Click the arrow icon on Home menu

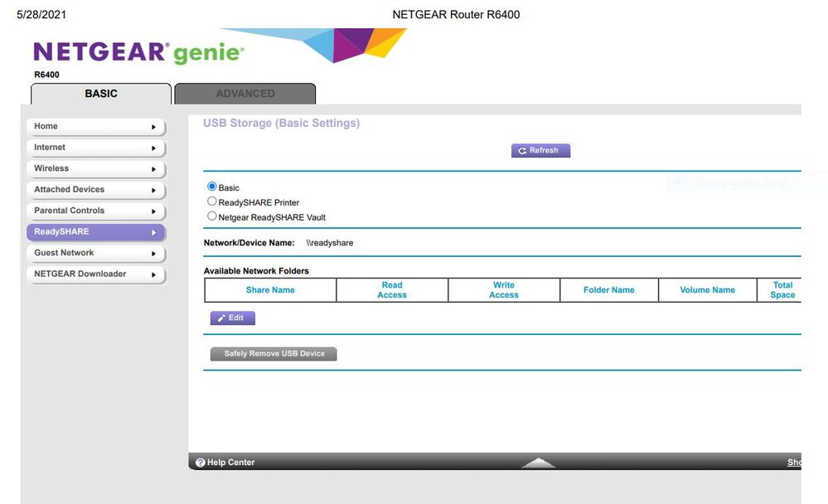[153, 127]
